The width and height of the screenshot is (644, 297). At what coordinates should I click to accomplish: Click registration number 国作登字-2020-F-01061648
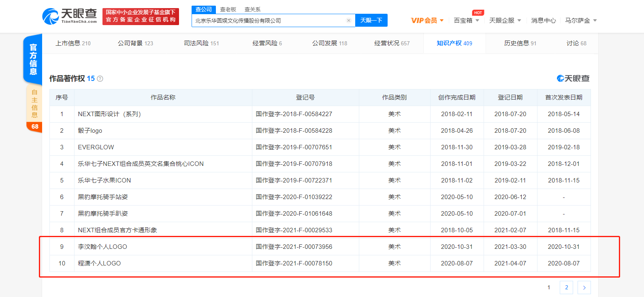[x=294, y=214]
